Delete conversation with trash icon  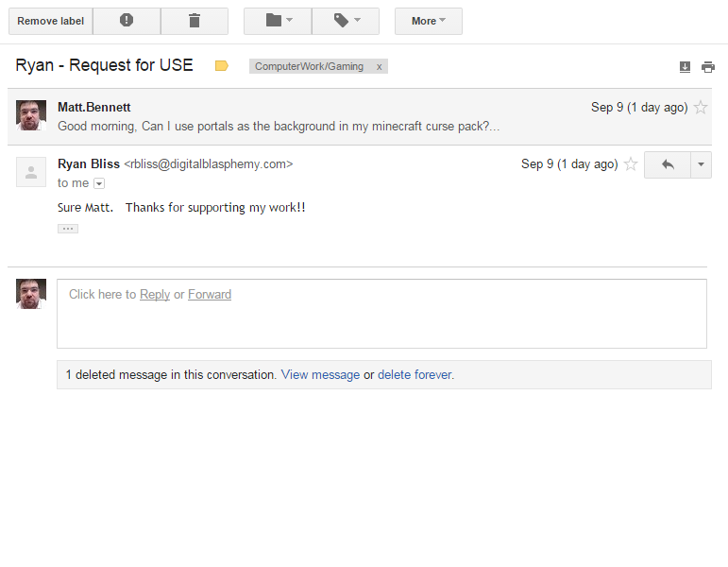pyautogui.click(x=195, y=21)
